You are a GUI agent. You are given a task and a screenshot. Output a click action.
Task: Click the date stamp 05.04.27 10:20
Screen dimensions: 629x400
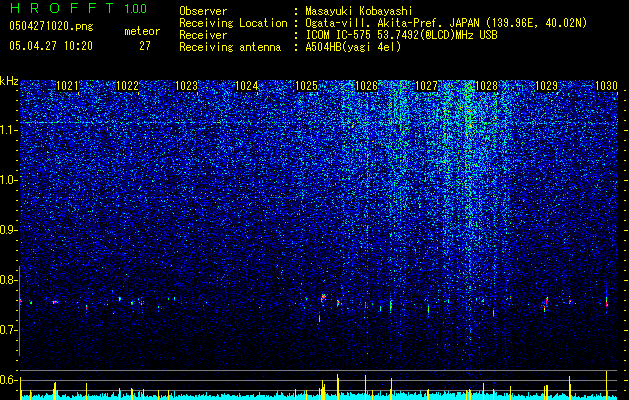pos(51,46)
